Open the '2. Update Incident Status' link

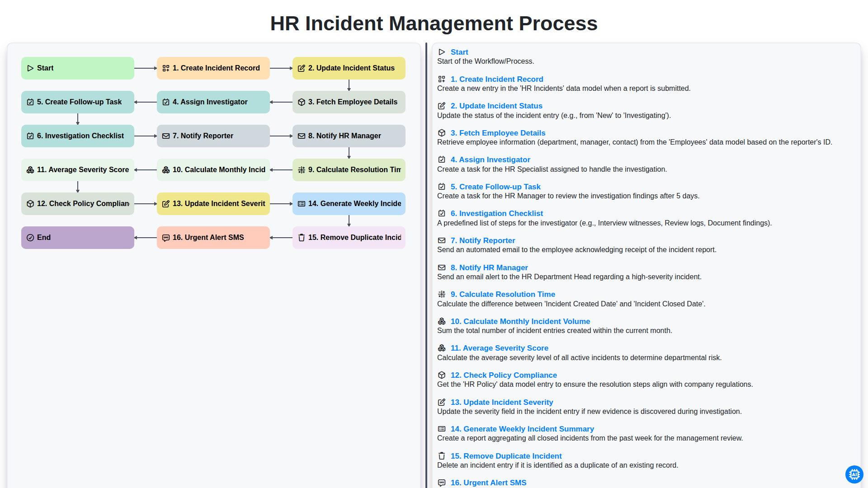[496, 106]
